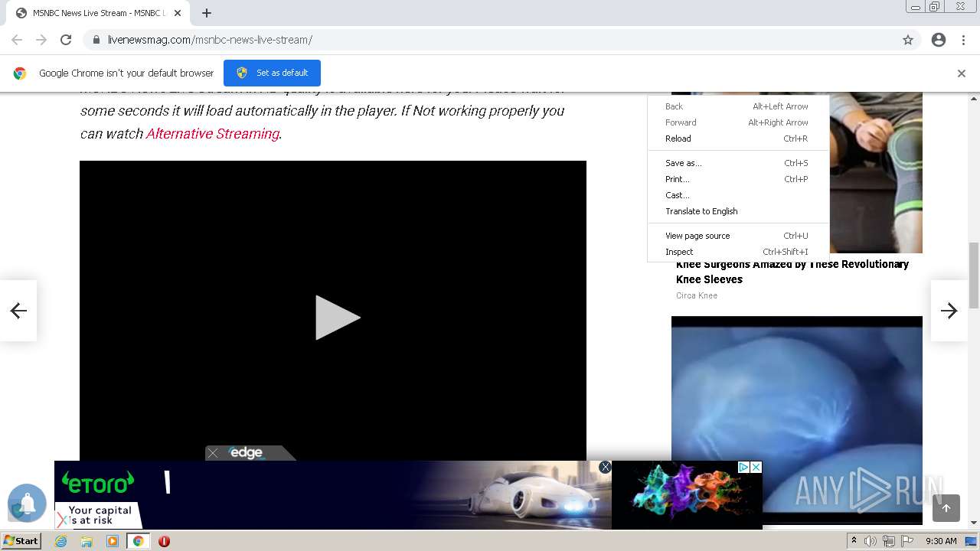Go to previous post with left arrow

click(x=18, y=310)
